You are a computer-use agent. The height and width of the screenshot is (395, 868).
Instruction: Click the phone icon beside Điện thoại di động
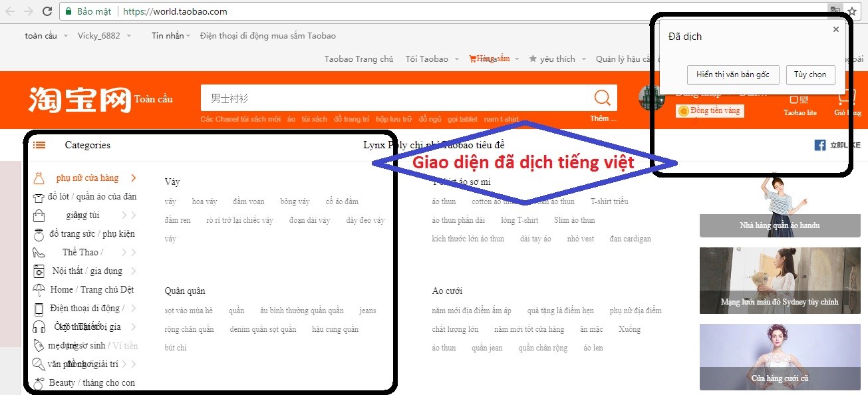[x=39, y=309]
